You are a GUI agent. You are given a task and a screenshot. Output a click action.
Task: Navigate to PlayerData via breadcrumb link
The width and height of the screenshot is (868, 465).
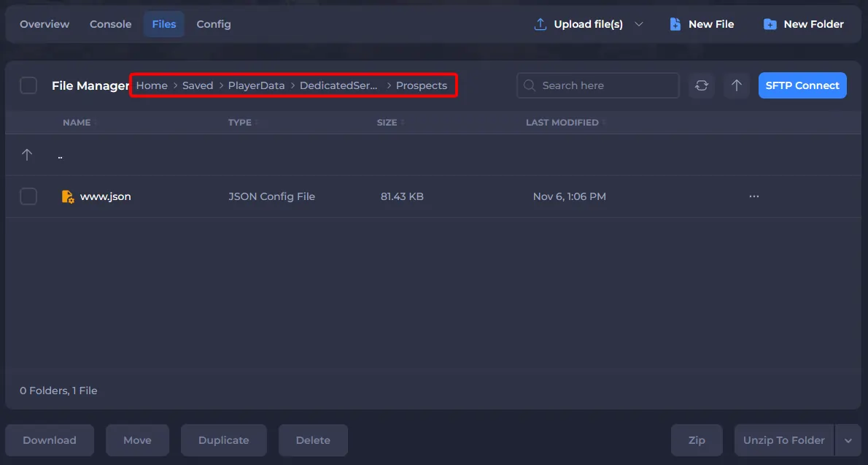click(256, 85)
